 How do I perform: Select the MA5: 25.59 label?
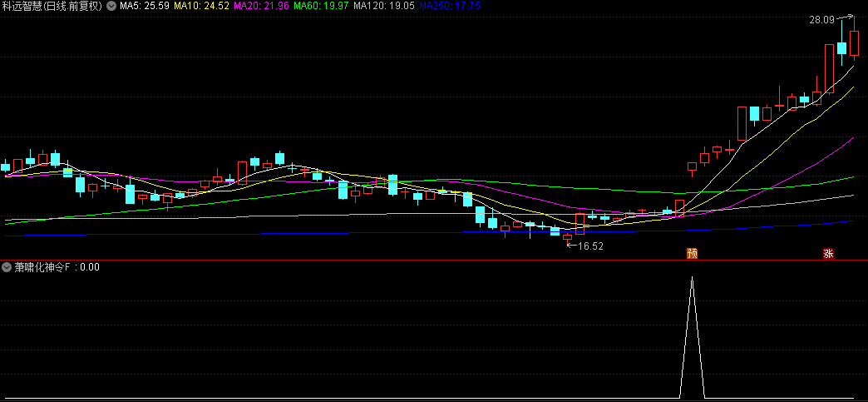click(145, 6)
